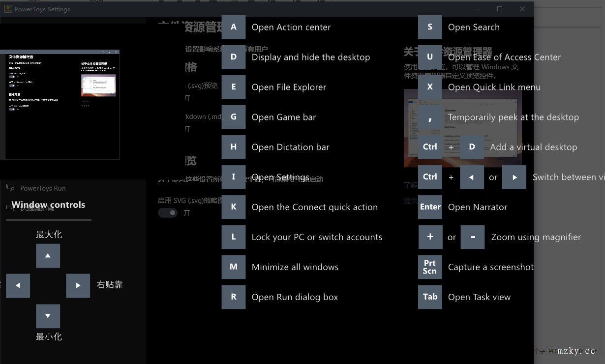Click 'Open Ease of Access Center' text

click(x=505, y=57)
